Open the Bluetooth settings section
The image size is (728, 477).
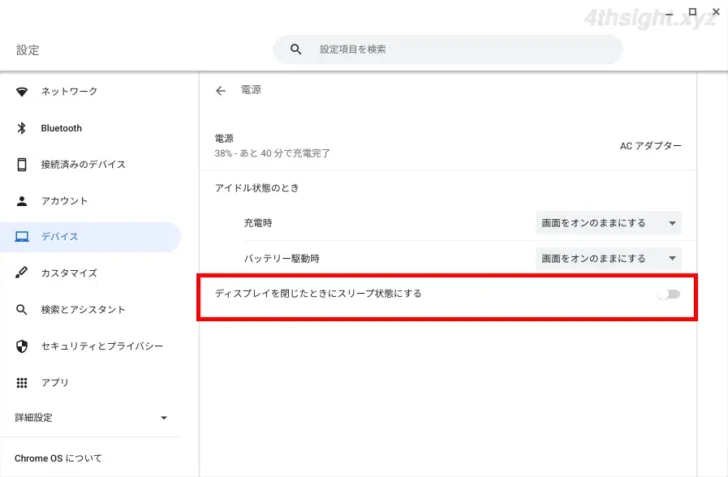[x=91, y=128]
